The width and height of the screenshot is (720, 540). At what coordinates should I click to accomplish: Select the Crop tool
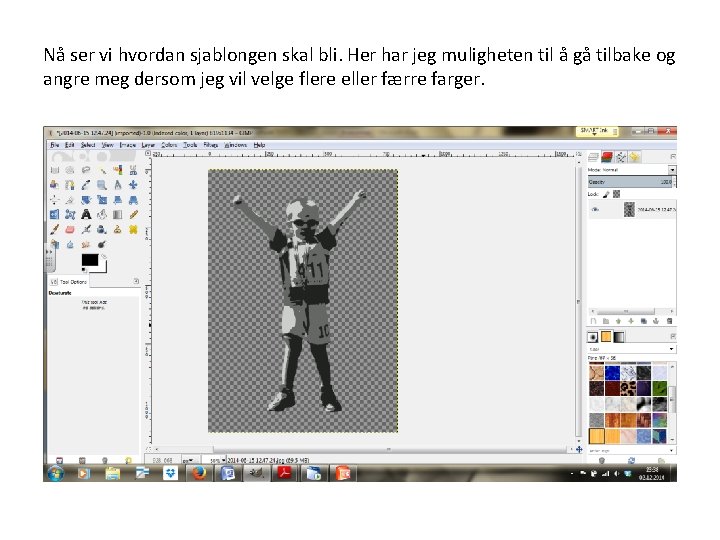(x=70, y=200)
